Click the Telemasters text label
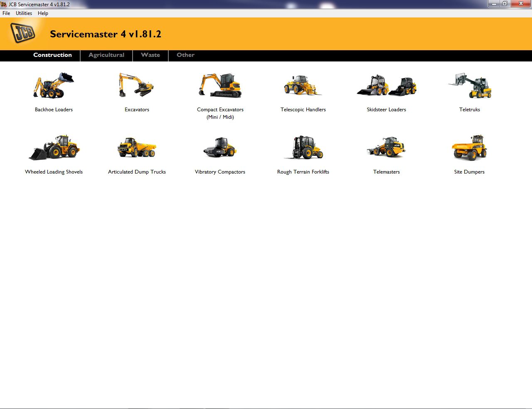This screenshot has width=532, height=409. pyautogui.click(x=387, y=172)
